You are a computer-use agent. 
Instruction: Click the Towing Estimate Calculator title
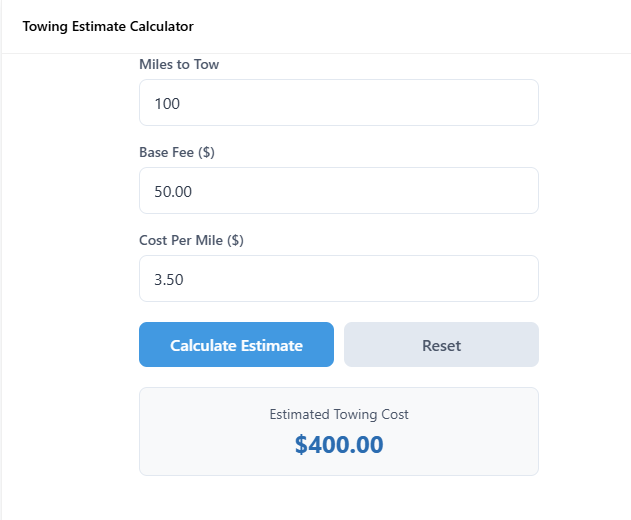[x=108, y=26]
